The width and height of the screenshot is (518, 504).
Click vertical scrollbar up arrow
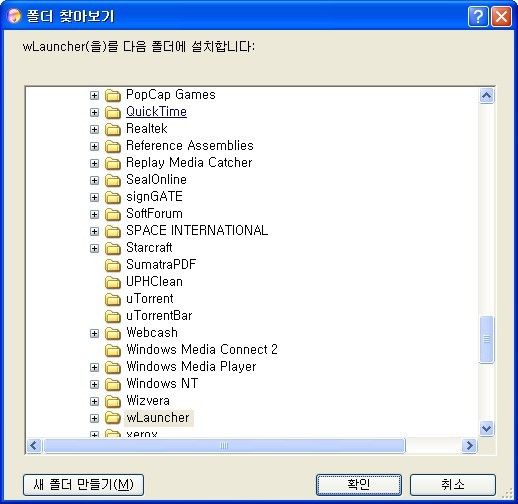pyautogui.click(x=486, y=96)
